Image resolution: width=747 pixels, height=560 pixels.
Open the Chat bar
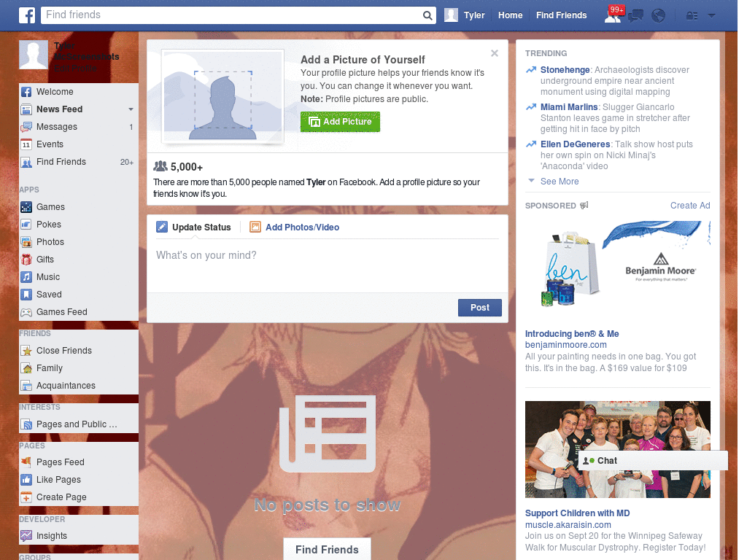tap(653, 461)
